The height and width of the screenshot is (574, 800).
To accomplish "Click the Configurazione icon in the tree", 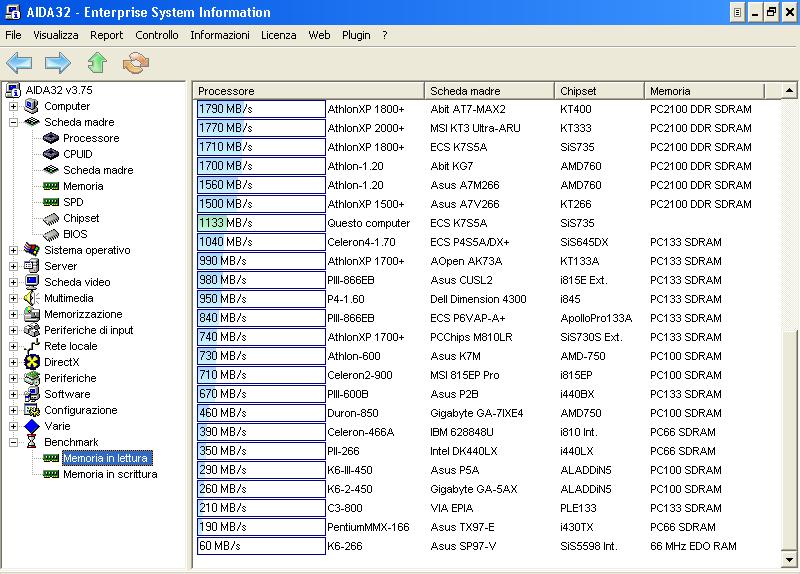I will (32, 410).
